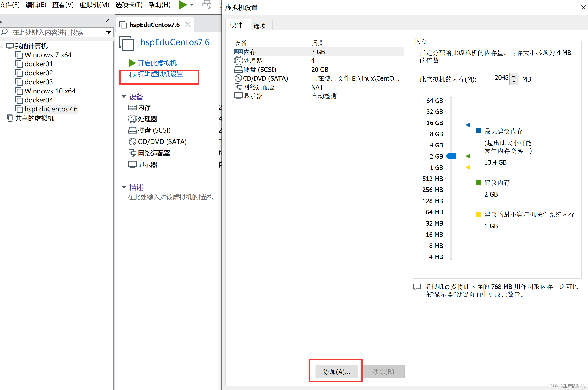This screenshot has height=390, width=588.
Task: Close the 虚拟机设置 dialog
Action: click(x=583, y=8)
